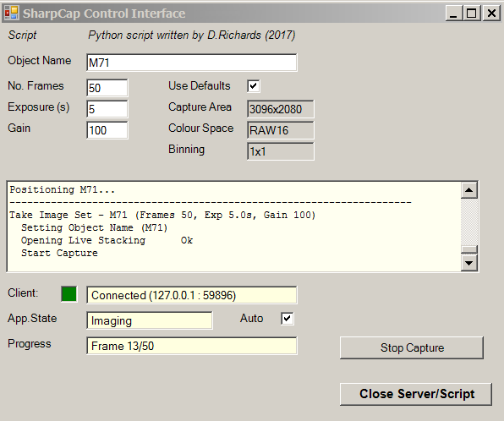Click the 'Auto' label
Screen dimensions: 504x421
(251, 319)
